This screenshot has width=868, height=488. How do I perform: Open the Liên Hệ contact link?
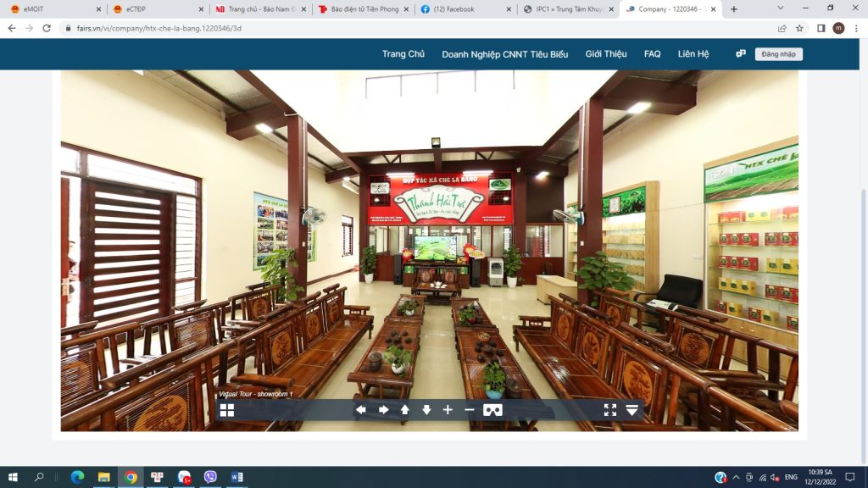click(x=693, y=54)
